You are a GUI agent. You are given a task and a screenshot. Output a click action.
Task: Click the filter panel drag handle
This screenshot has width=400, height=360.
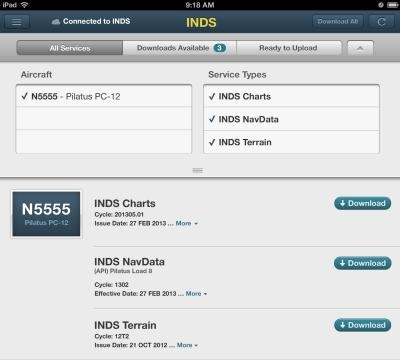click(x=198, y=171)
